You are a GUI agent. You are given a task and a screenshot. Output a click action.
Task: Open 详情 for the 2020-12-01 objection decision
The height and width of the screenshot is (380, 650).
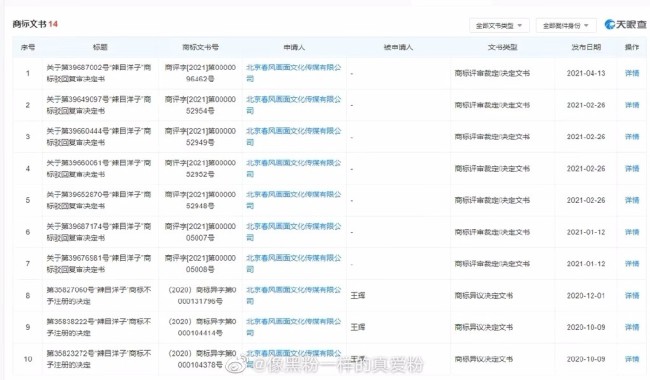[632, 295]
